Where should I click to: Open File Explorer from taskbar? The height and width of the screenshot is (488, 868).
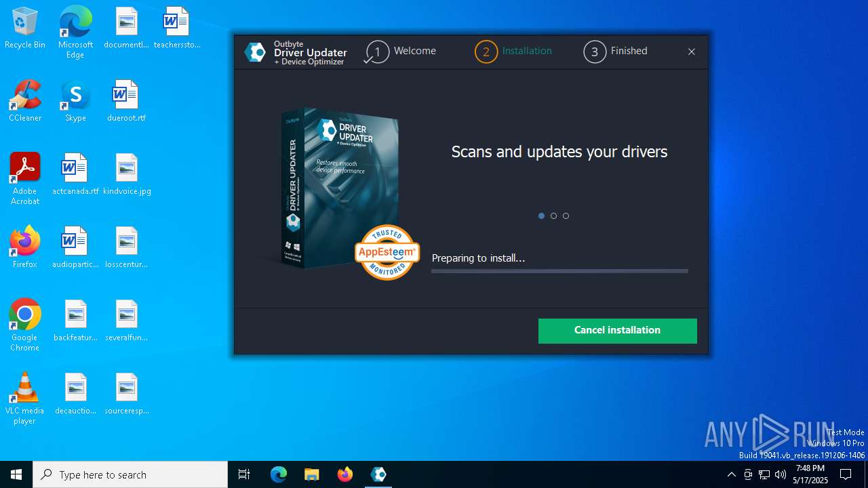311,474
